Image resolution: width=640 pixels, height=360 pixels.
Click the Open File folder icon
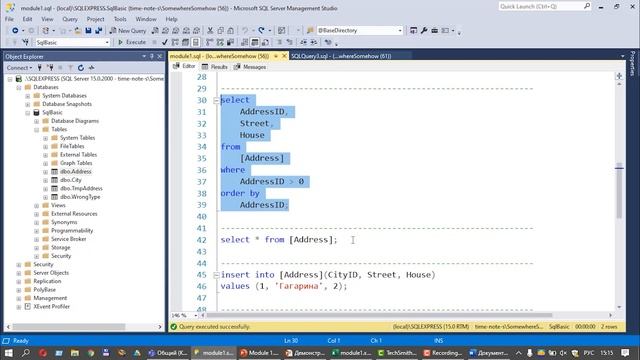[x=78, y=31]
